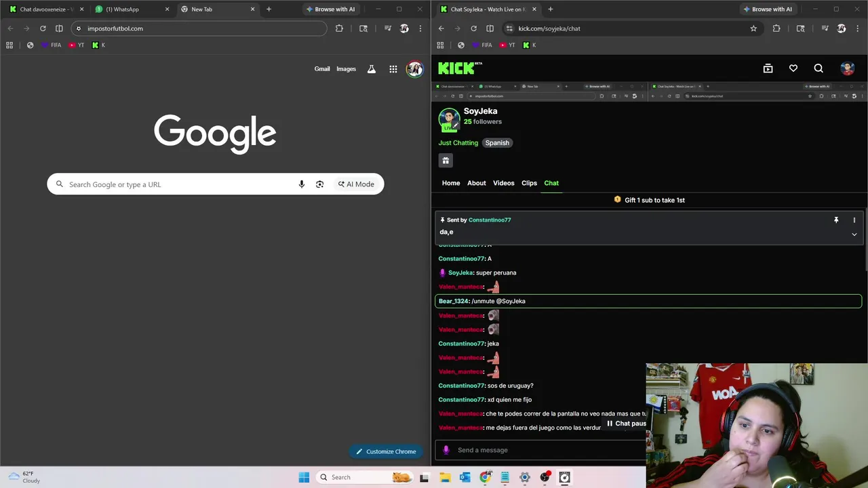Open Kick user profile avatar
868x488 pixels.
[x=847, y=68]
